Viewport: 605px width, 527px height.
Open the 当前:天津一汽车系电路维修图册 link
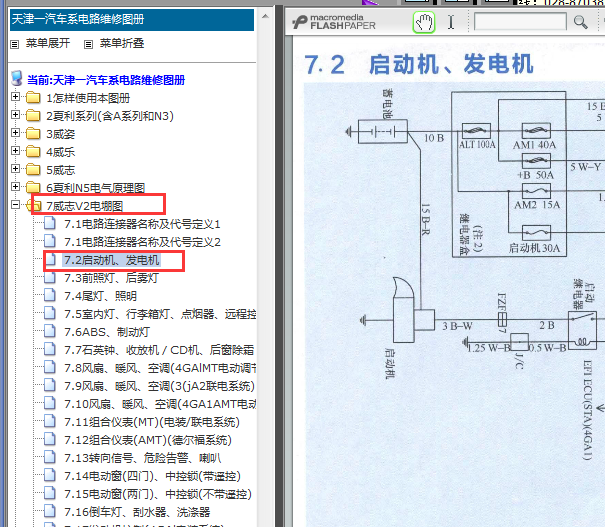coord(106,80)
